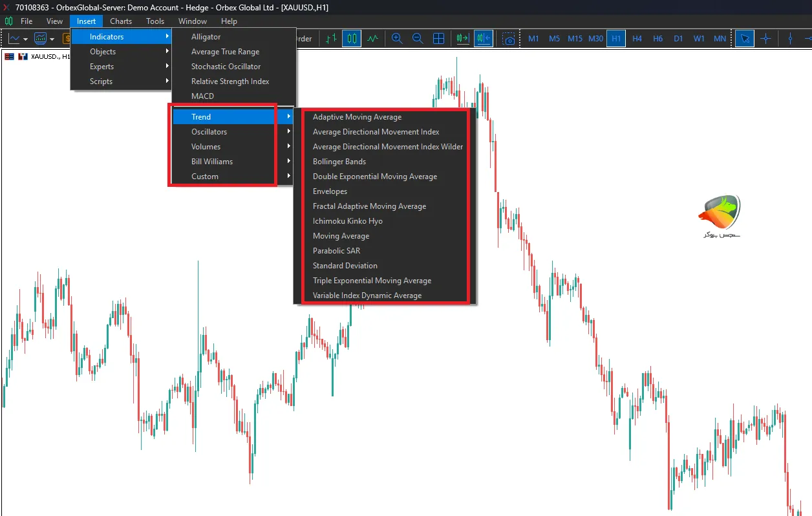The image size is (812, 516).
Task: Click the zoom out magnifier icon
Action: [418, 39]
